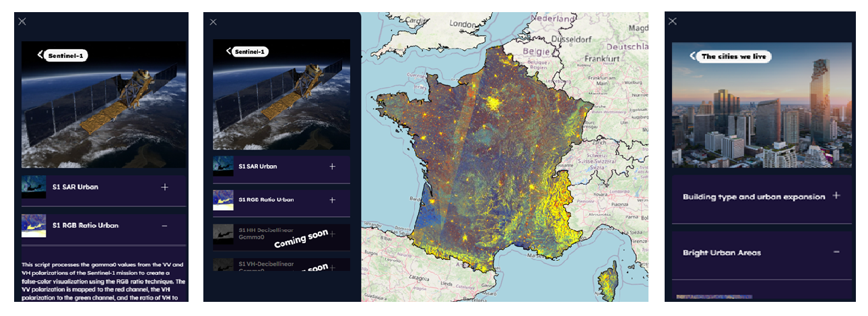
Task: Click S1 RGB Ratio Urban thumbnail above description text
Action: click(34, 225)
